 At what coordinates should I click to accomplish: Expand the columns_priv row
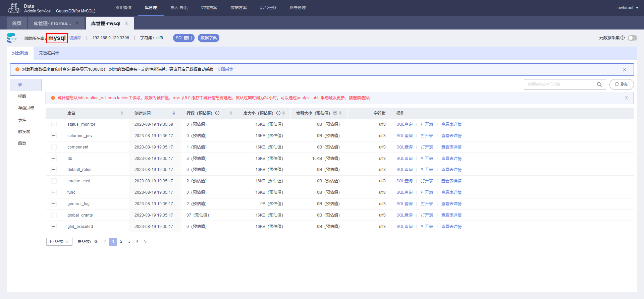click(x=54, y=136)
